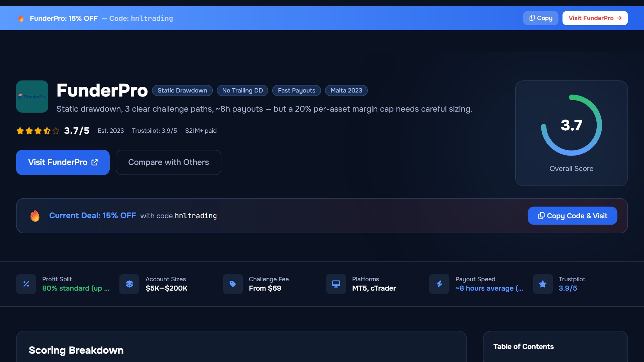Click the Profit Split percent icon
644x362 pixels.
point(26,284)
